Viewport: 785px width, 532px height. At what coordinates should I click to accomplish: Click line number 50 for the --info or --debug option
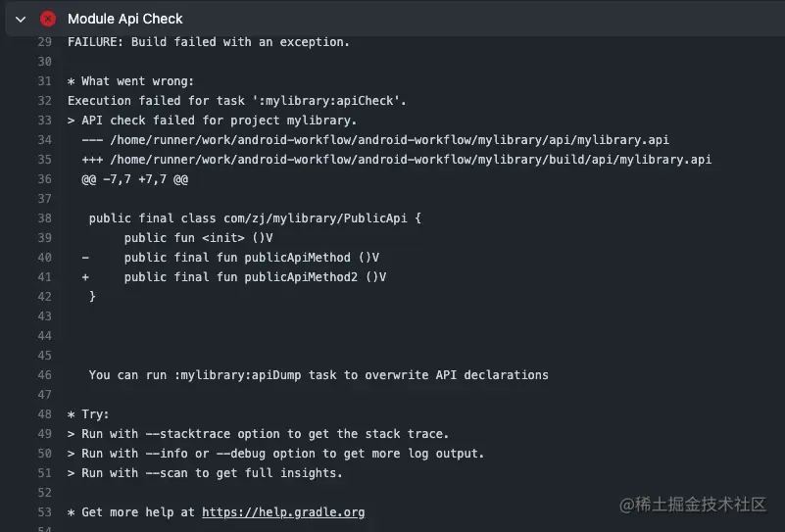[44, 454]
